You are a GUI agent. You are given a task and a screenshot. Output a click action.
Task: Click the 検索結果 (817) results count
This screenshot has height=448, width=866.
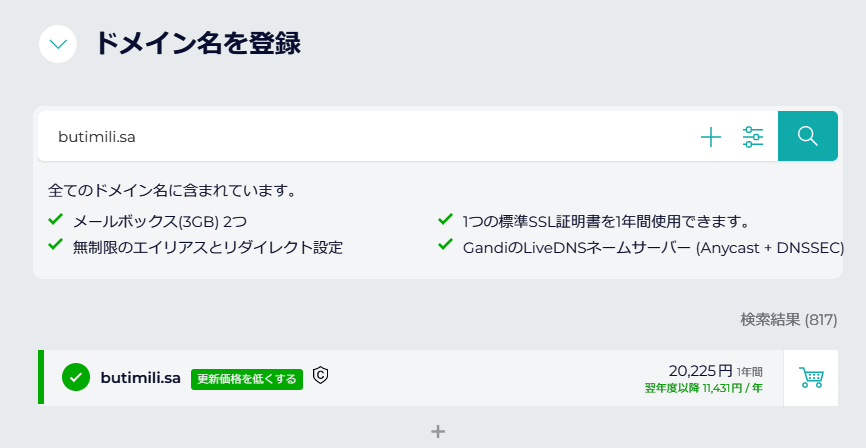(789, 319)
